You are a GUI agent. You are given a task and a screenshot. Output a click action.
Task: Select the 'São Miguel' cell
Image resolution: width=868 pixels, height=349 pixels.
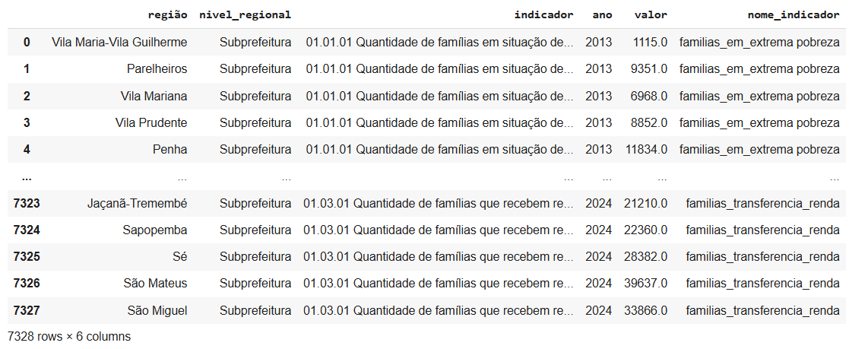tap(157, 310)
